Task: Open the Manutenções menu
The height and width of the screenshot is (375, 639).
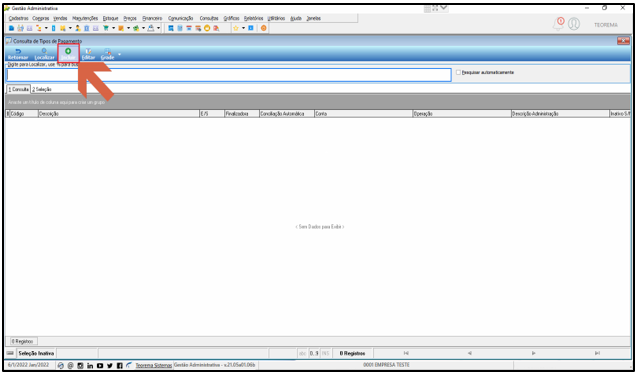Action: [85, 18]
